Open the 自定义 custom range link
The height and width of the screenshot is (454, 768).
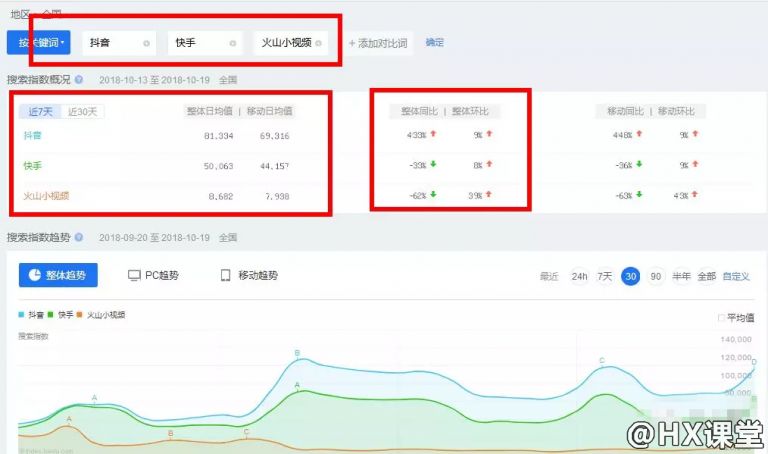(736, 277)
